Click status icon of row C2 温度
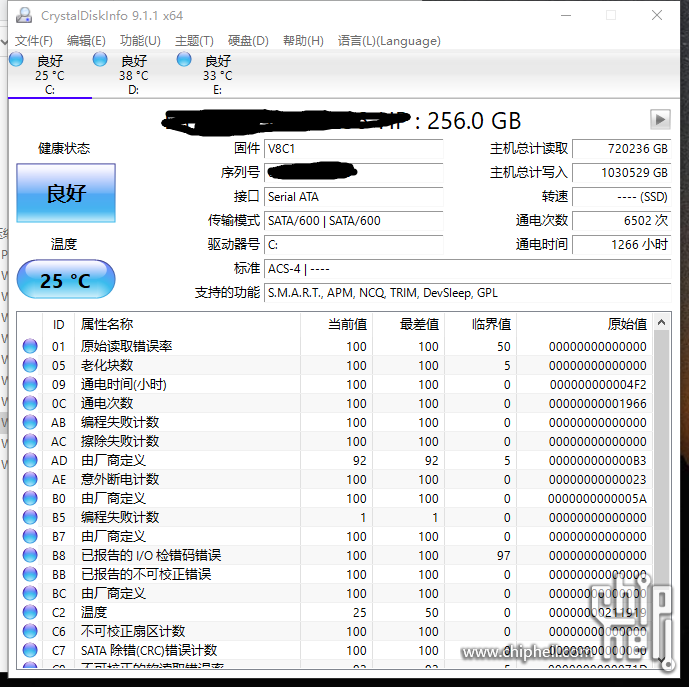 click(30, 612)
